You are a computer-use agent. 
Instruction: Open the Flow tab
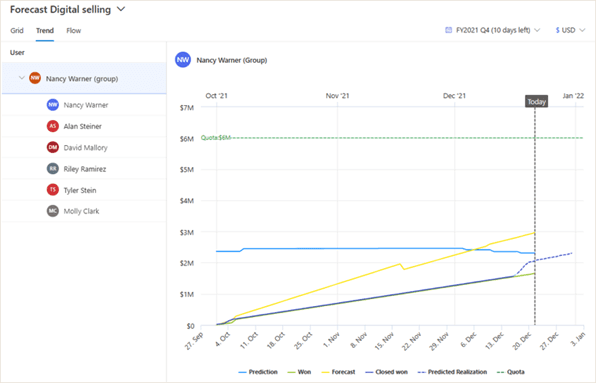73,30
